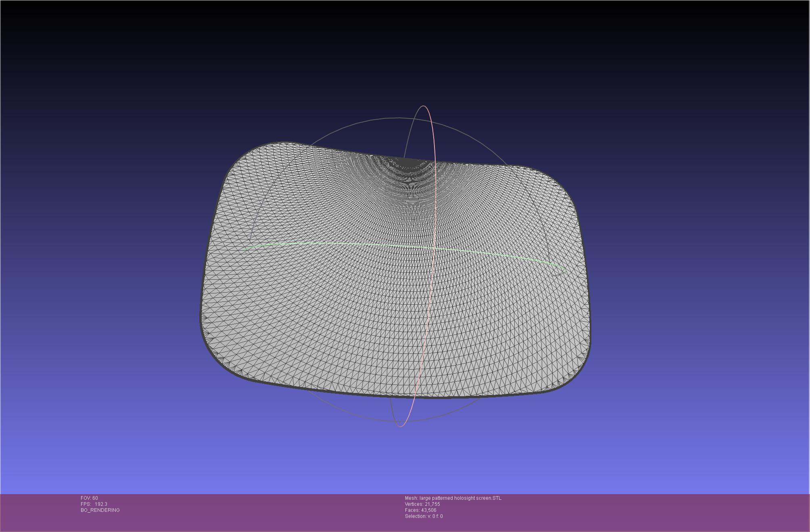Click the FOV: 60 readout
The height and width of the screenshot is (532, 810).
(x=89, y=498)
